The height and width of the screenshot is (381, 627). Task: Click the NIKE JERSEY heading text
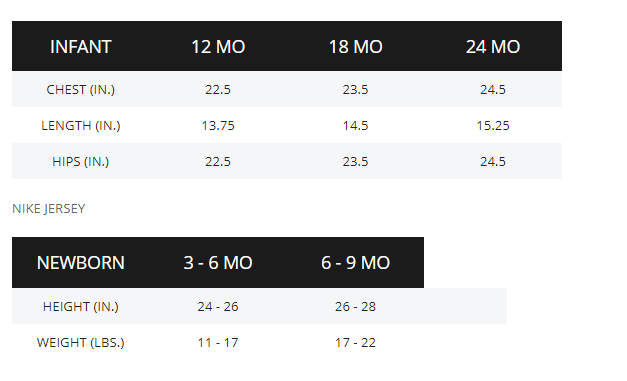[49, 209]
